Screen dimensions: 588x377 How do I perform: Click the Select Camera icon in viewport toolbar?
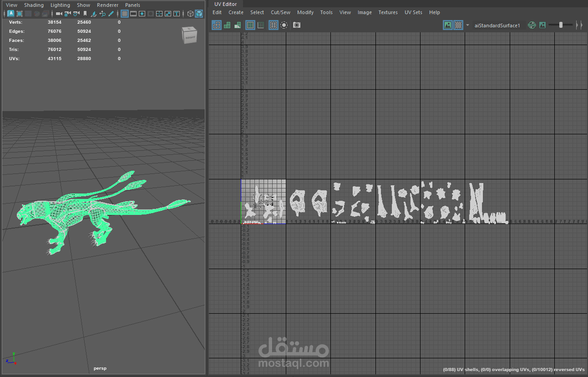tap(59, 14)
